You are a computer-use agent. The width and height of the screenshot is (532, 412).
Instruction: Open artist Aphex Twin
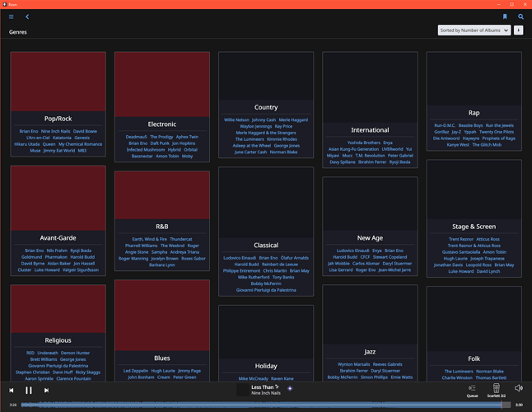[187, 137]
